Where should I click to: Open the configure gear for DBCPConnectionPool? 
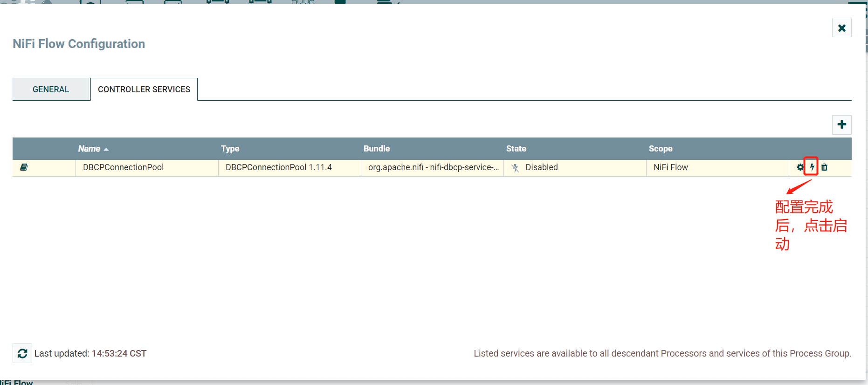coord(800,167)
